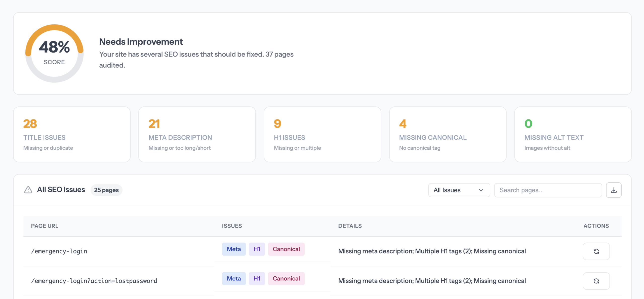Select the 21 Meta Description card
The height and width of the screenshot is (299, 644).
(197, 135)
